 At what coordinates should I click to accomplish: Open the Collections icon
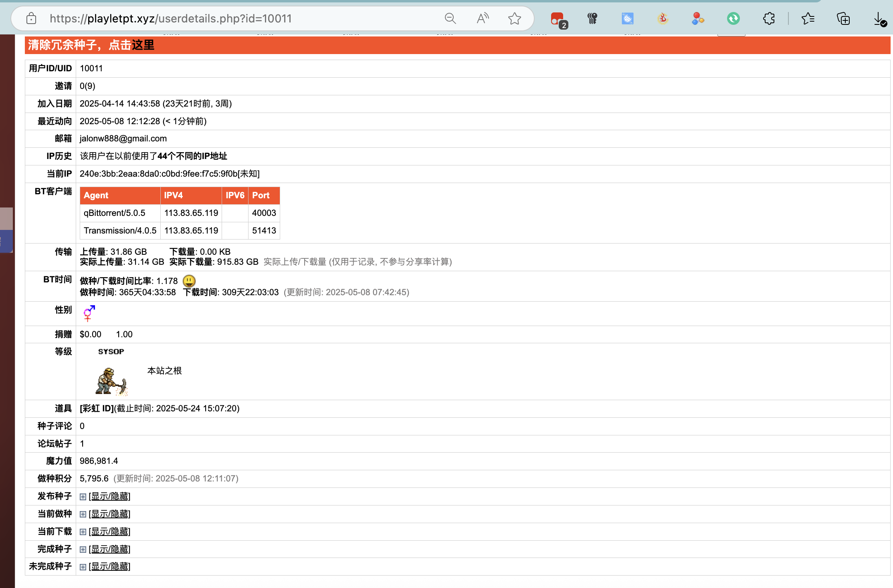pyautogui.click(x=843, y=18)
